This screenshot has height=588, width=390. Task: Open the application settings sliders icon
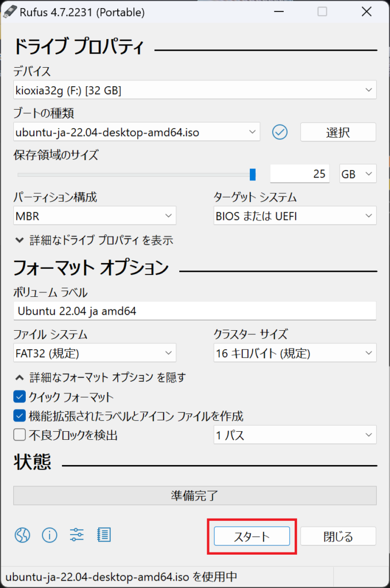pos(77,535)
